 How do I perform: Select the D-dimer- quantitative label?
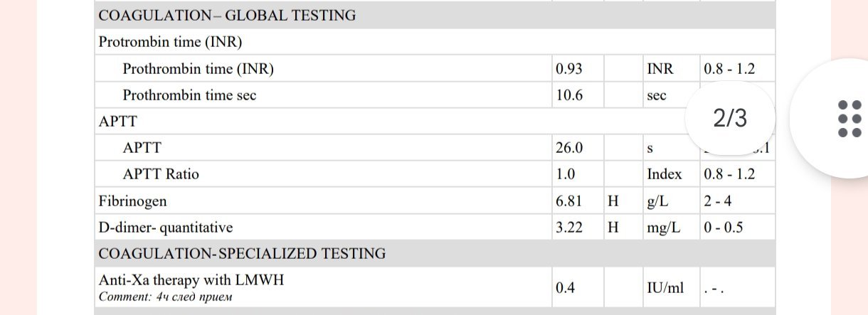click(166, 228)
